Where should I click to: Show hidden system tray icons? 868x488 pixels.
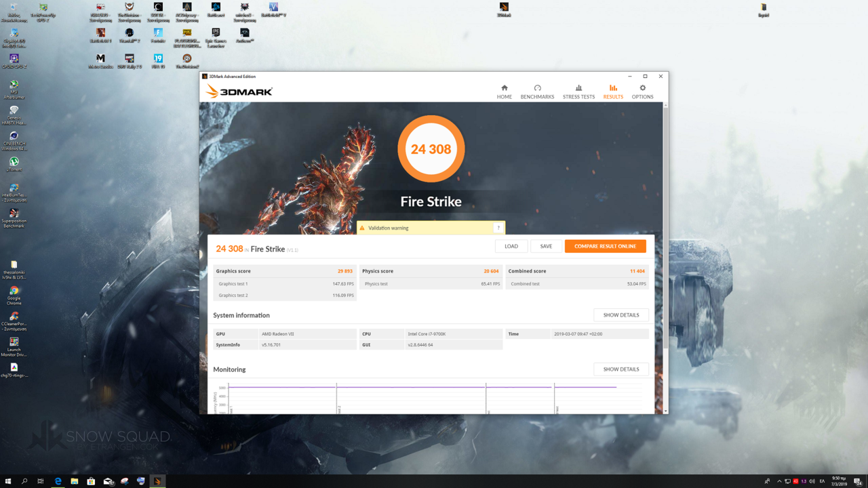[x=779, y=481]
